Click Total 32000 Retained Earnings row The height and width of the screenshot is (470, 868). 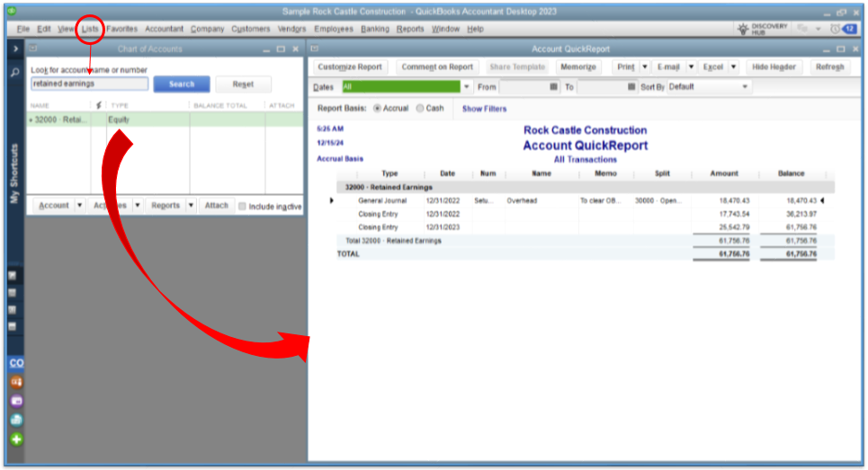[x=586, y=241]
